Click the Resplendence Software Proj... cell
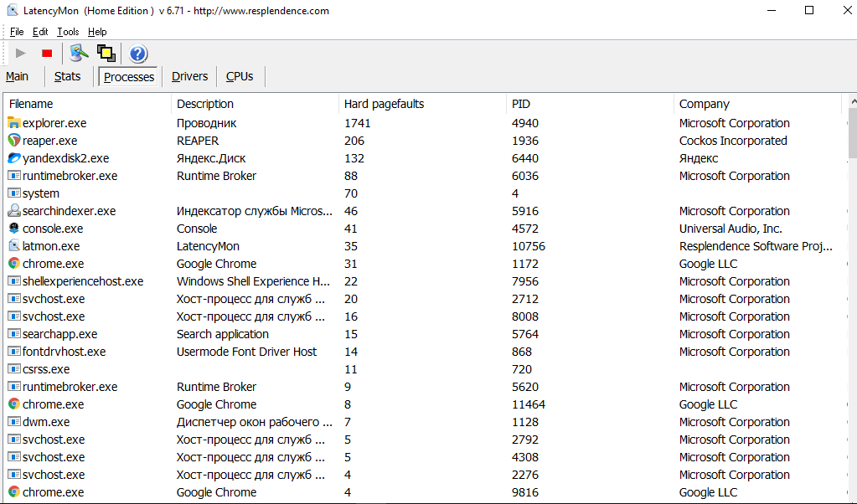The image size is (857, 504). 756,246
